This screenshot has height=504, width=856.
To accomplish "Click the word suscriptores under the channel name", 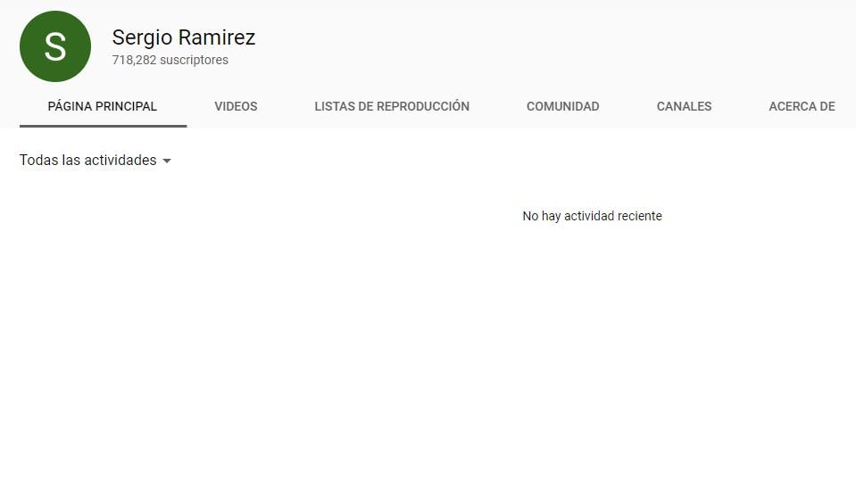I will [x=194, y=61].
